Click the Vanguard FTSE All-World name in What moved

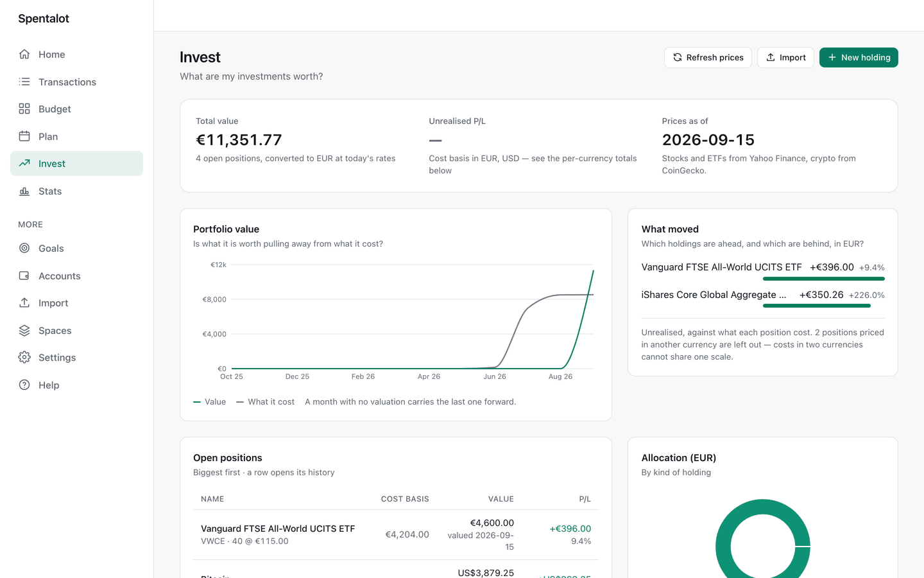coord(722,267)
